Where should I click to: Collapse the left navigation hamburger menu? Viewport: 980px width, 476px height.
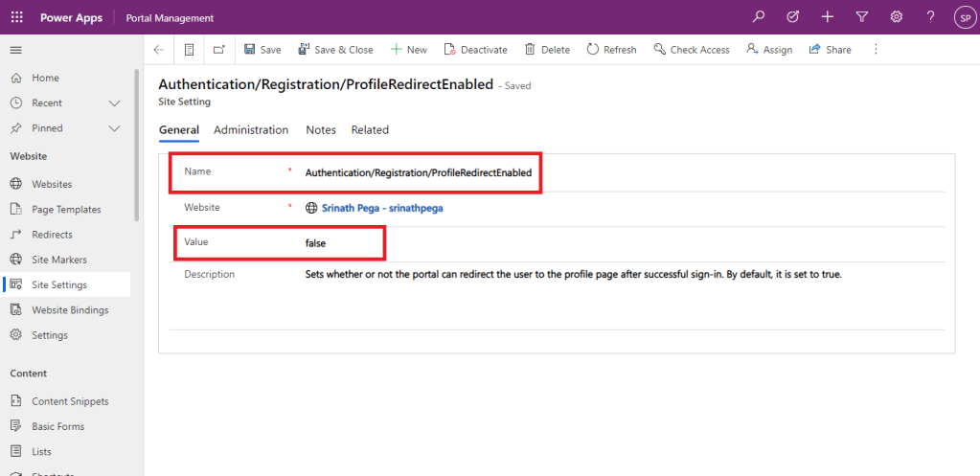[16, 50]
